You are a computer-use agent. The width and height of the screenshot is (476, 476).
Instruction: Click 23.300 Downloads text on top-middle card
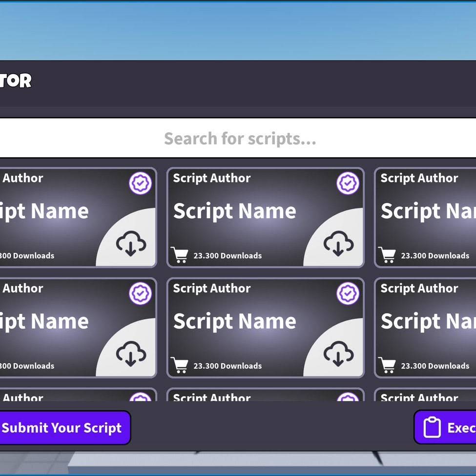click(228, 256)
